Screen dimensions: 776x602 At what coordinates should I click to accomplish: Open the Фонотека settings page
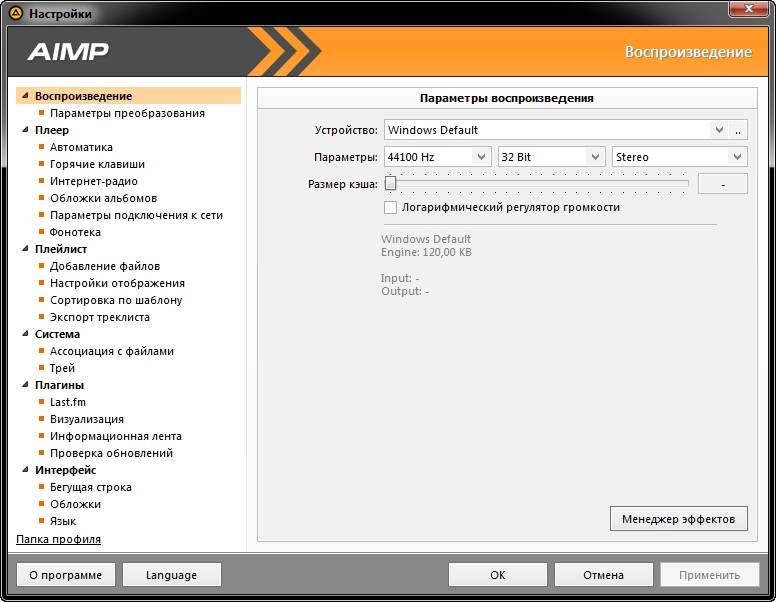(75, 232)
